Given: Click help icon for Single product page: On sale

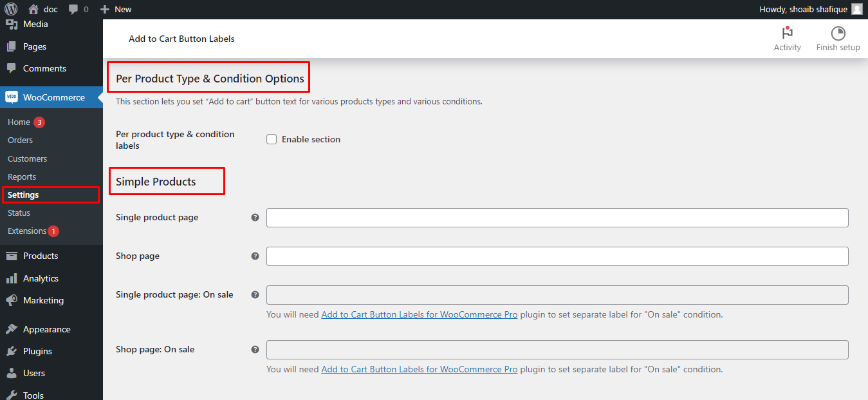Looking at the screenshot, I should (255, 295).
